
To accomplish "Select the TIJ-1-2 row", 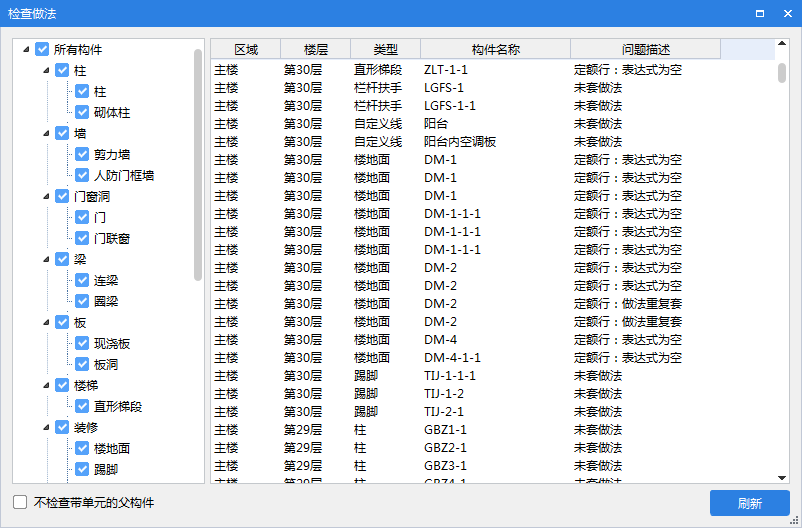I will pyautogui.click(x=493, y=393).
